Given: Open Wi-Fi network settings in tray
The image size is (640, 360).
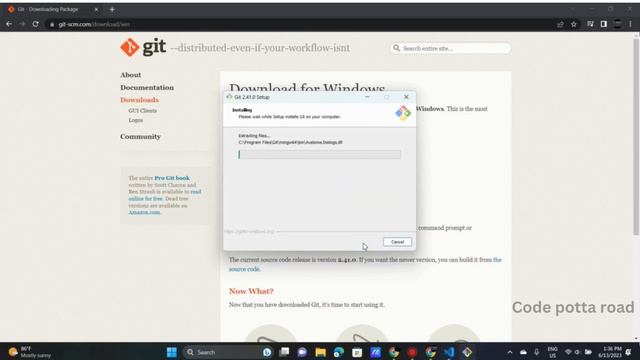Looking at the screenshot, I should (x=568, y=352).
